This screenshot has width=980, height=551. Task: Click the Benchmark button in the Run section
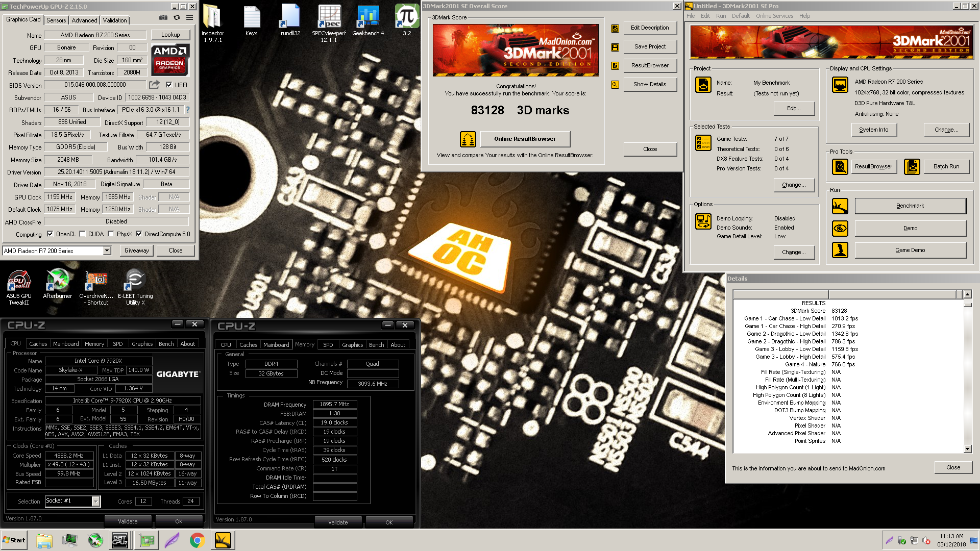click(x=910, y=206)
